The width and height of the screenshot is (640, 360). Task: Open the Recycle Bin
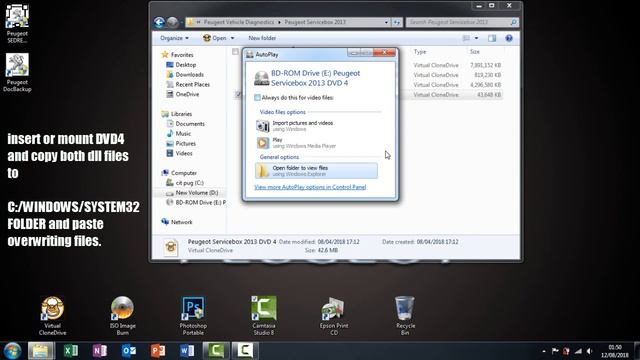coord(405,315)
